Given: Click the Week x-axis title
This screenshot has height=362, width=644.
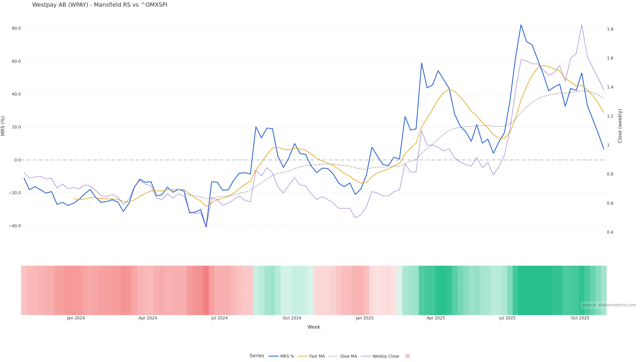Looking at the screenshot, I should pos(314,327).
